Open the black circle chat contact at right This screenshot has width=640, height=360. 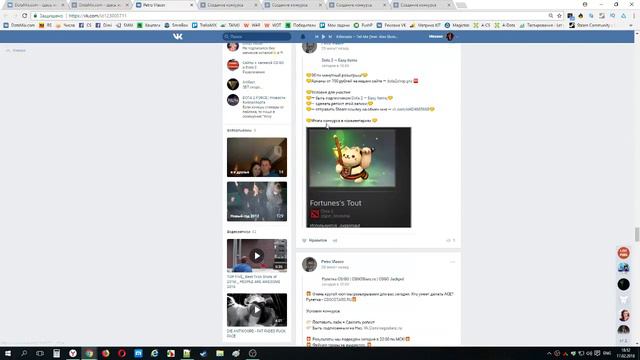click(623, 284)
